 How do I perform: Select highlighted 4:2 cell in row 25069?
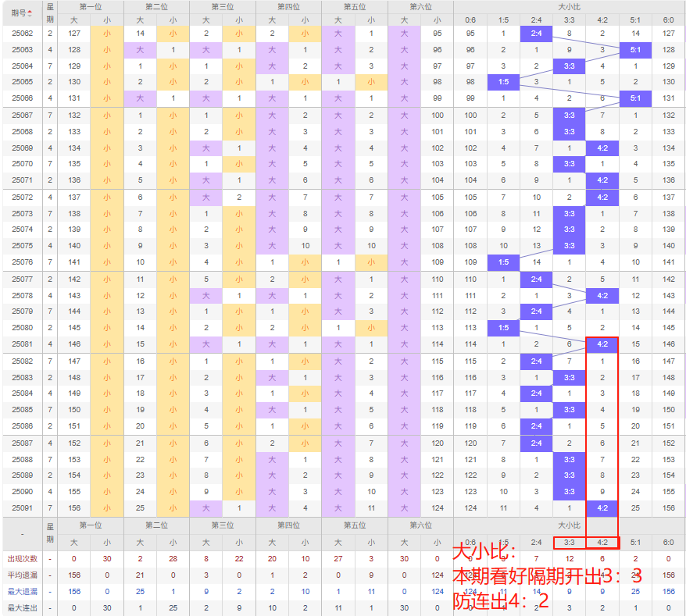(x=602, y=148)
